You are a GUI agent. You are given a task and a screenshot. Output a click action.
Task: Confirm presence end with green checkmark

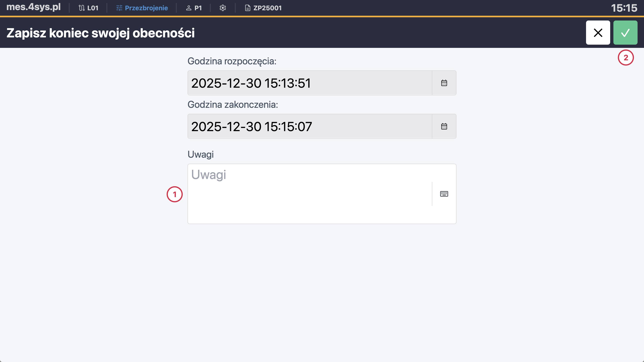[625, 32]
